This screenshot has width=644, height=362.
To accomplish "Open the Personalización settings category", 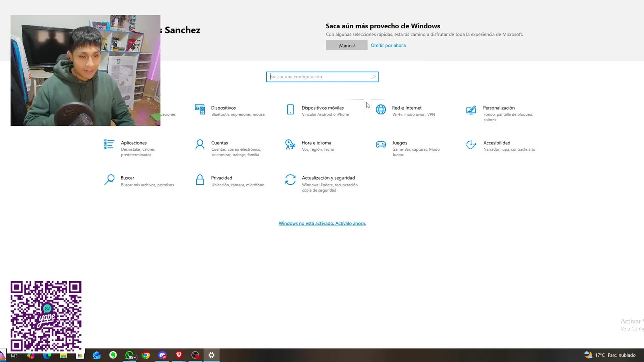I will point(501,113).
